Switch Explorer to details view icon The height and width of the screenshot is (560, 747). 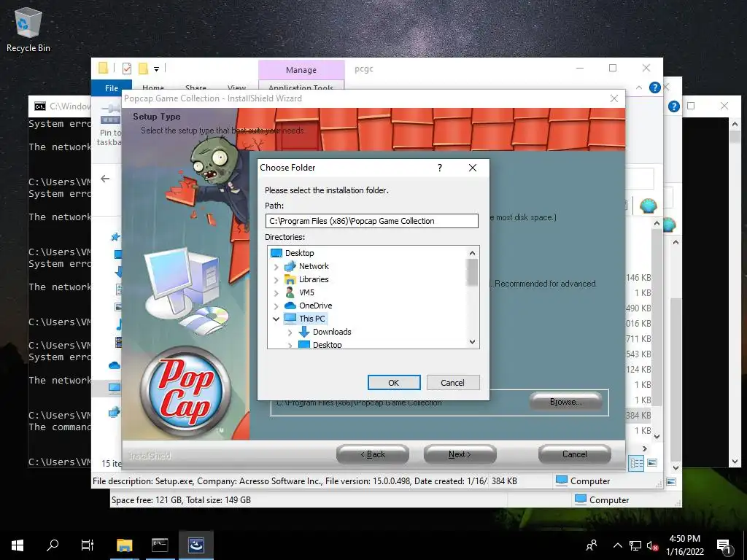636,463
